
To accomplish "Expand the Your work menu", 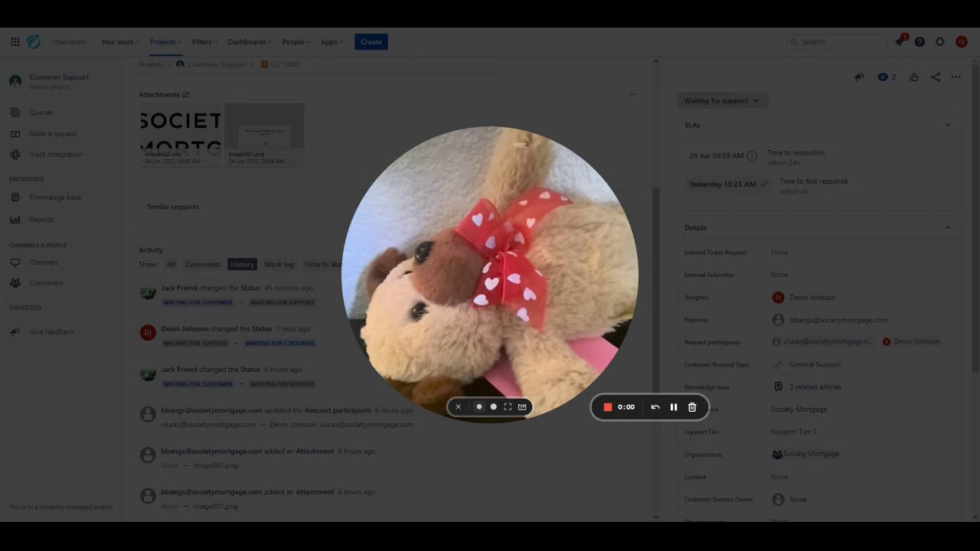I will (120, 42).
